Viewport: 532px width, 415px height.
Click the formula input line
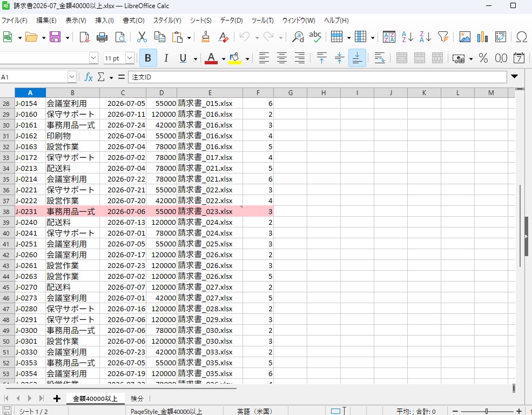317,77
